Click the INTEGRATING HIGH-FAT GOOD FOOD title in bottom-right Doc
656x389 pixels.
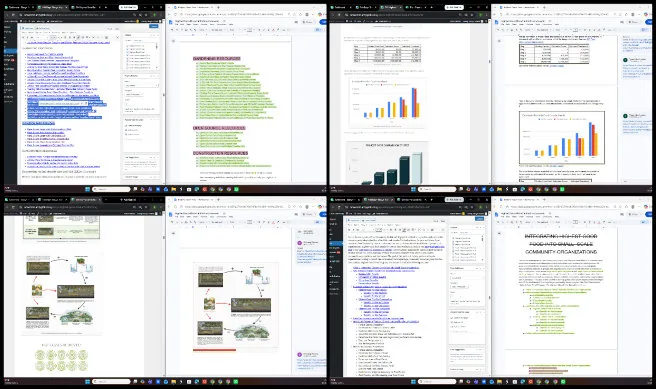click(561, 244)
